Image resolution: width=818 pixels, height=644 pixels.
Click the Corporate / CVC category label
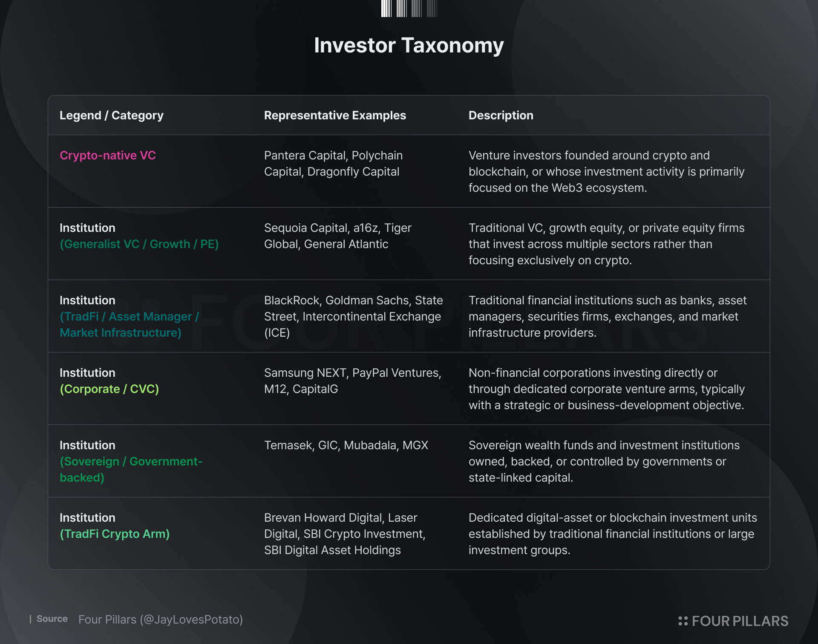(x=109, y=389)
